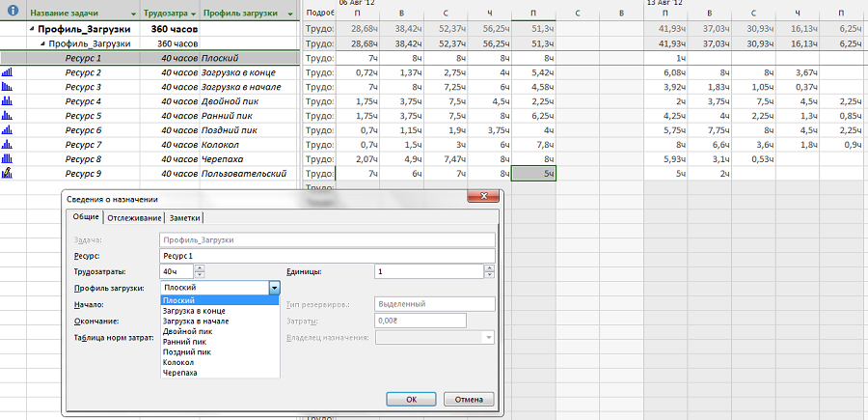The height and width of the screenshot is (420, 868).
Task: Click the Пользовательский contour cell
Action: (250, 174)
